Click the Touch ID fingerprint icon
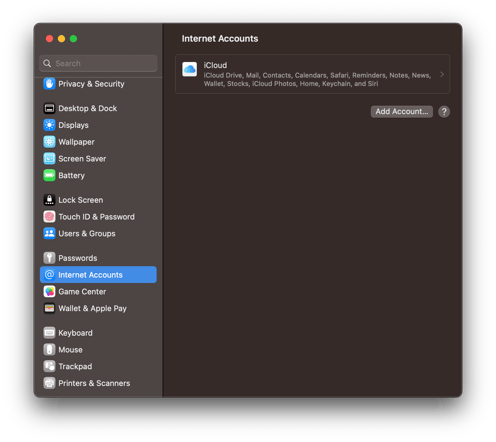The width and height of the screenshot is (496, 442). (49, 217)
